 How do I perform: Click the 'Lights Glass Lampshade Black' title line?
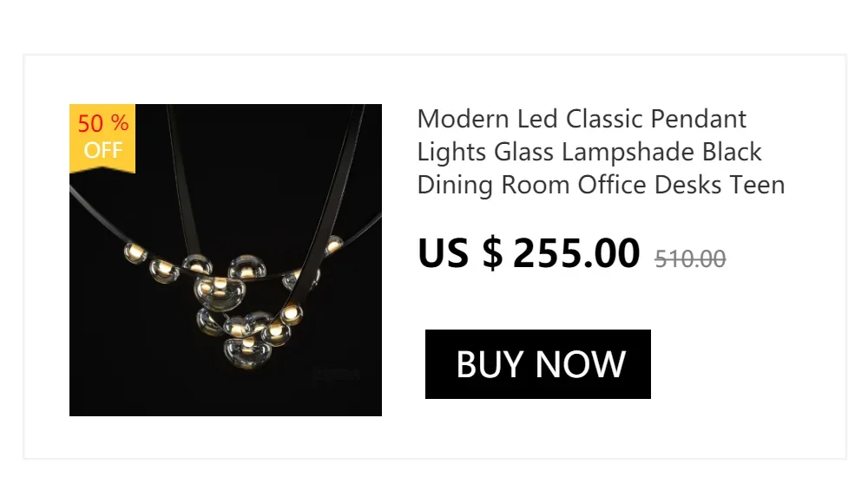pyautogui.click(x=589, y=152)
